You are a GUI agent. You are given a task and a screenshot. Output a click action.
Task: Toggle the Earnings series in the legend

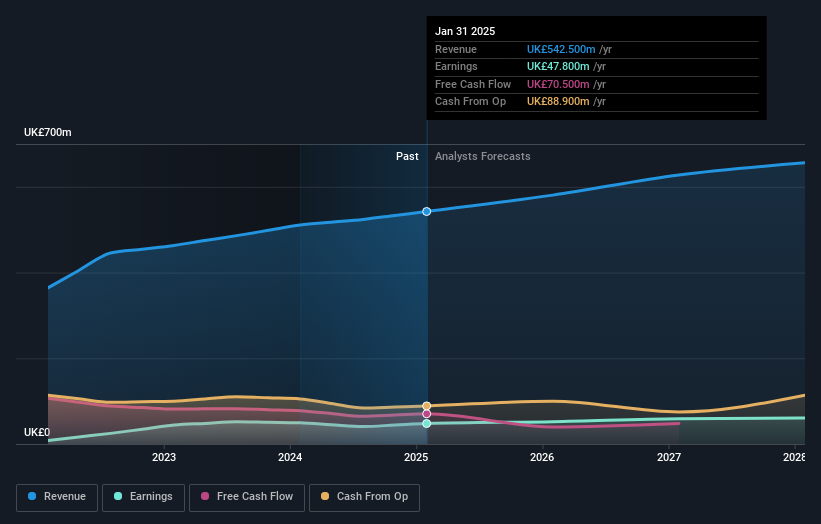[143, 497]
